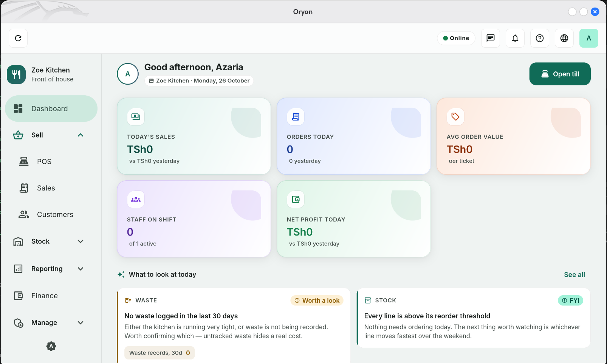Click the FYI badge on Stock card
The image size is (607, 364).
click(x=570, y=300)
